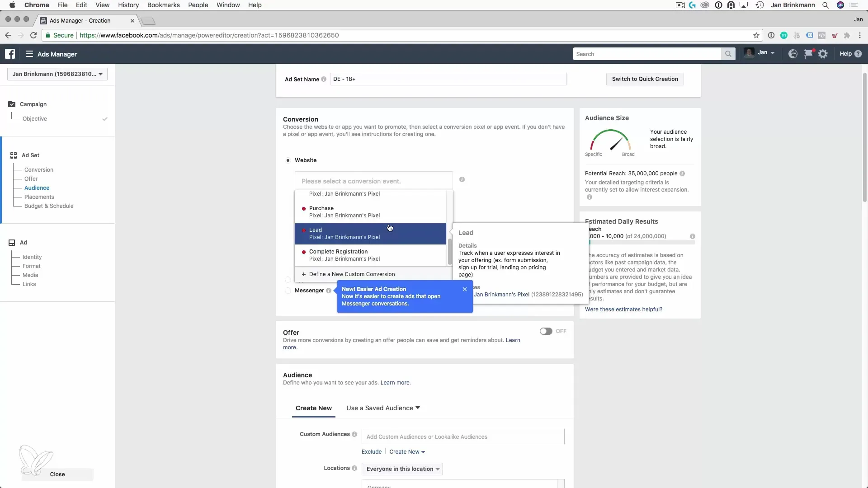This screenshot has width=868, height=488.
Task: Click info icon beside Custom Audiences
Action: (354, 434)
